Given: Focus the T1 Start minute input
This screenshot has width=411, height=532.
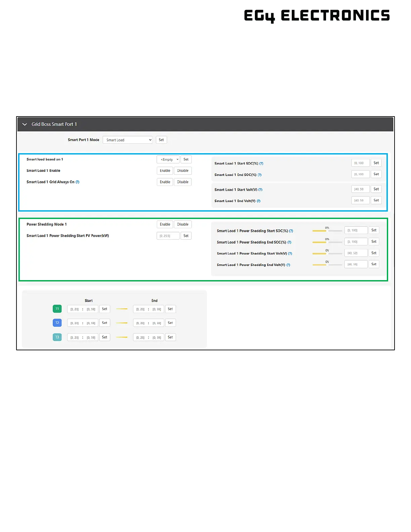Looking at the screenshot, I should point(91,309).
